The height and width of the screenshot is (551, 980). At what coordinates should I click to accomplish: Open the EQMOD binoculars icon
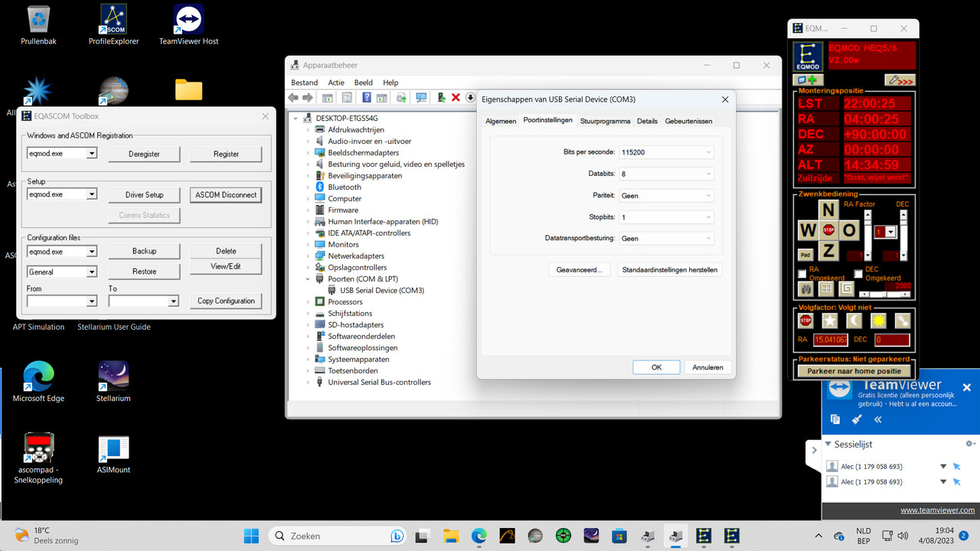pos(805,289)
